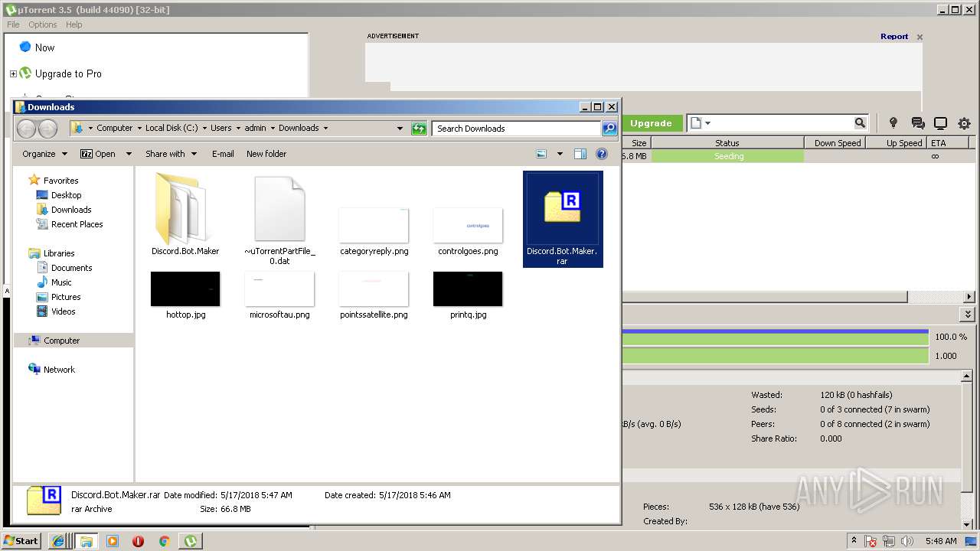The image size is (980, 551).
Task: Launch Internet Explorer from taskbar
Action: (x=57, y=541)
